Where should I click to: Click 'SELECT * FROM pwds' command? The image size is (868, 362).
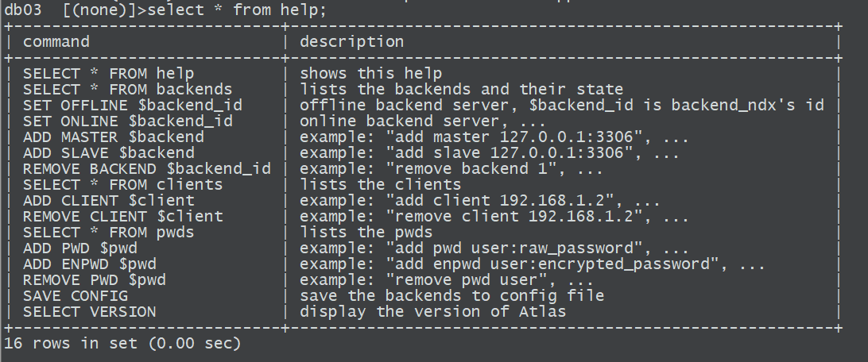pos(108,232)
